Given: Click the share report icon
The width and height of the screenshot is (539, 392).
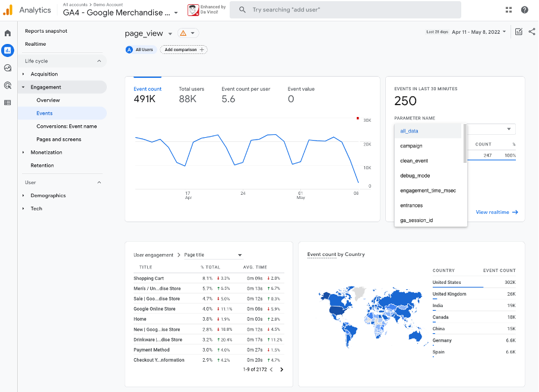Looking at the screenshot, I should point(532,33).
